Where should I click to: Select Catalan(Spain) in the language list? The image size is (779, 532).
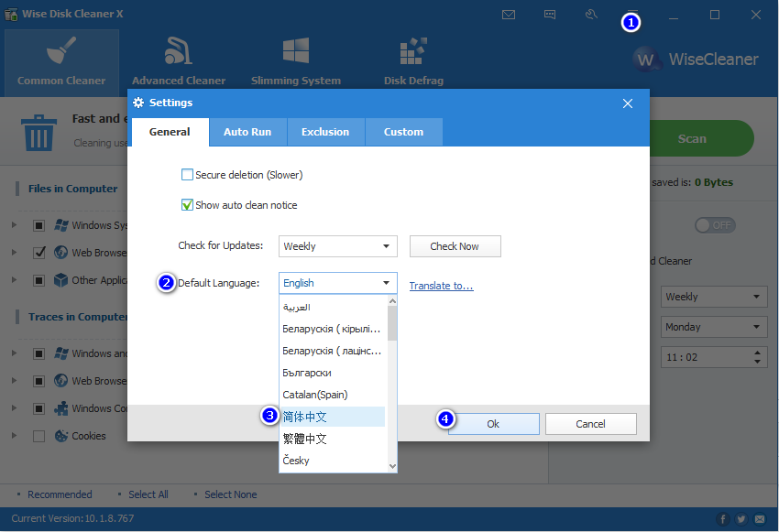click(333, 395)
